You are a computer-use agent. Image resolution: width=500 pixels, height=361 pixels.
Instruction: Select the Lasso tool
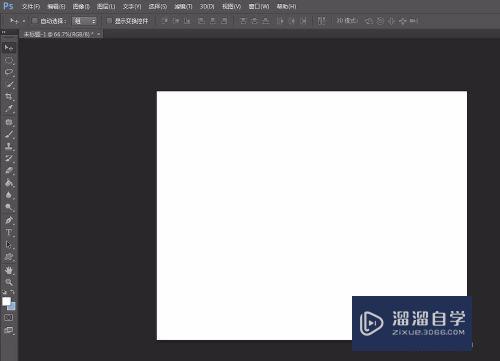tap(9, 72)
